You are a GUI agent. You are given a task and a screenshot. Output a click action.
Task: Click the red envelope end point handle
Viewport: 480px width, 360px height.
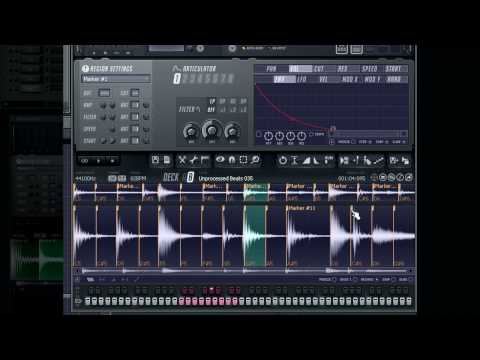tap(332, 129)
